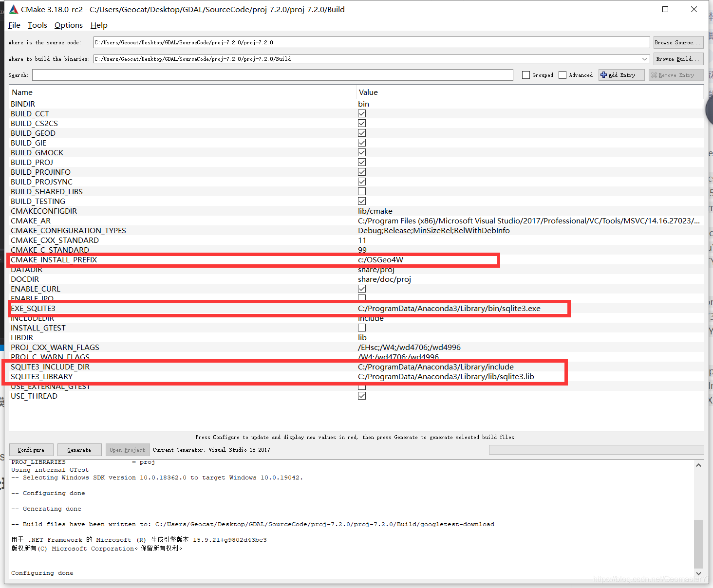Click the Value column header

click(x=368, y=92)
